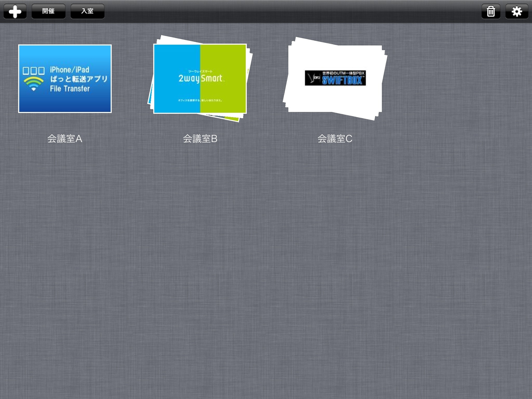Tap the 開催 button
The image size is (532, 399).
(x=49, y=11)
